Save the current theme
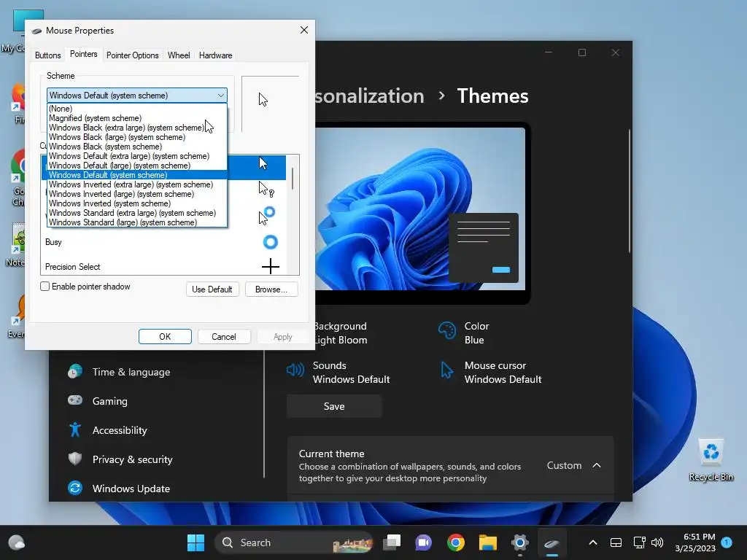 pos(334,406)
